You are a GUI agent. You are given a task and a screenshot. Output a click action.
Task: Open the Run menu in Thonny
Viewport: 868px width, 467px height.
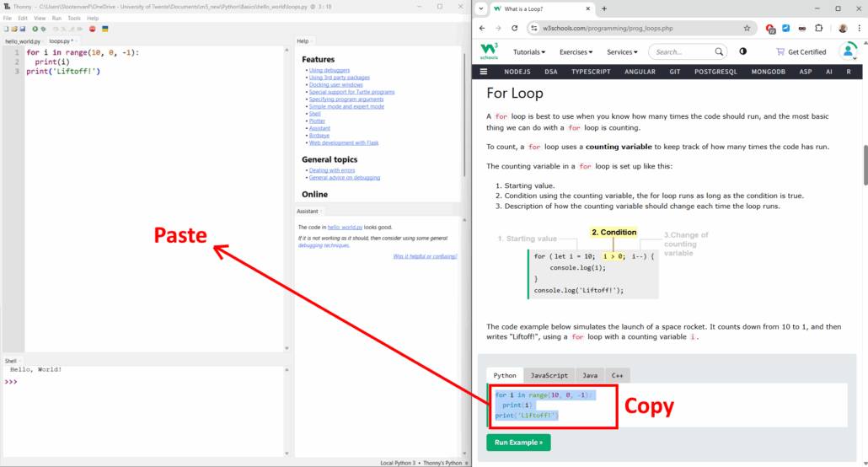(56, 19)
